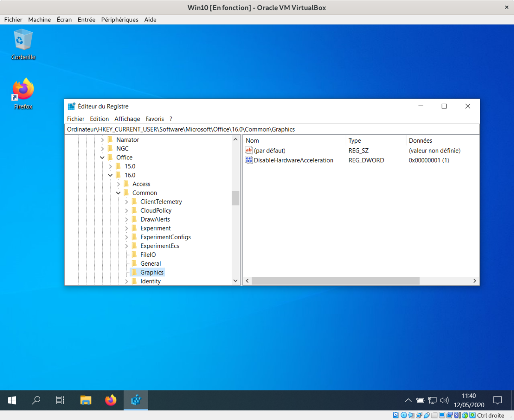
Task: Open the Windows speaker volume icon in system tray
Action: pyautogui.click(x=444, y=400)
